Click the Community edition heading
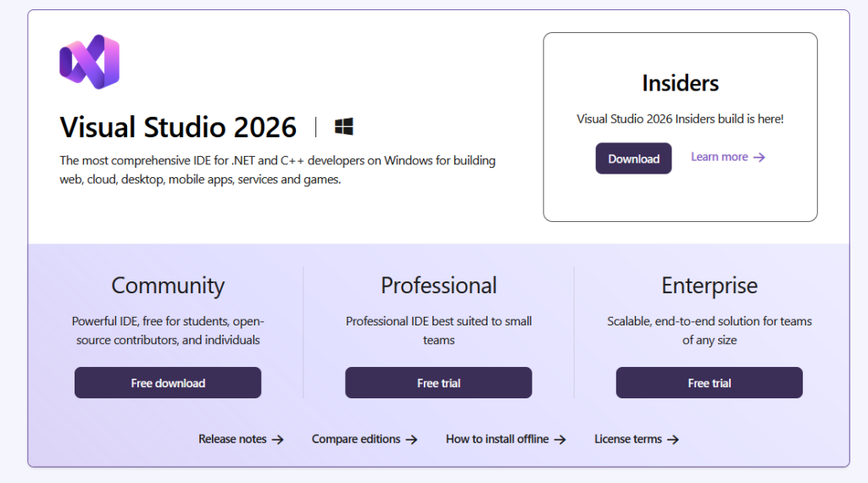The image size is (868, 483). [168, 286]
